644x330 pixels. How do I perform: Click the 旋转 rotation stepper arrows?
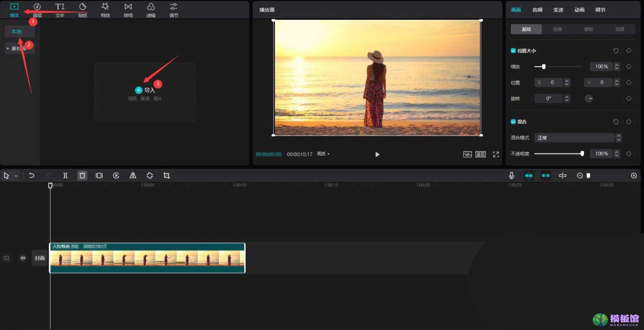(567, 98)
